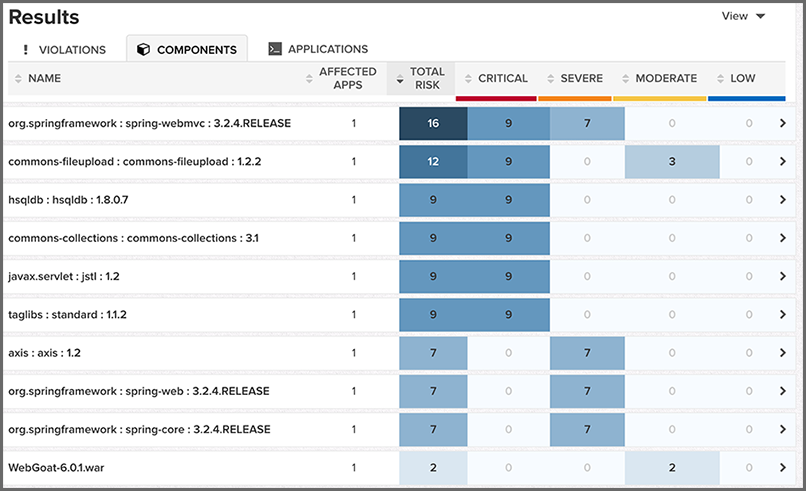Open org.springframework spring-webmvc 3.2.4.RELEASE component

click(x=150, y=123)
